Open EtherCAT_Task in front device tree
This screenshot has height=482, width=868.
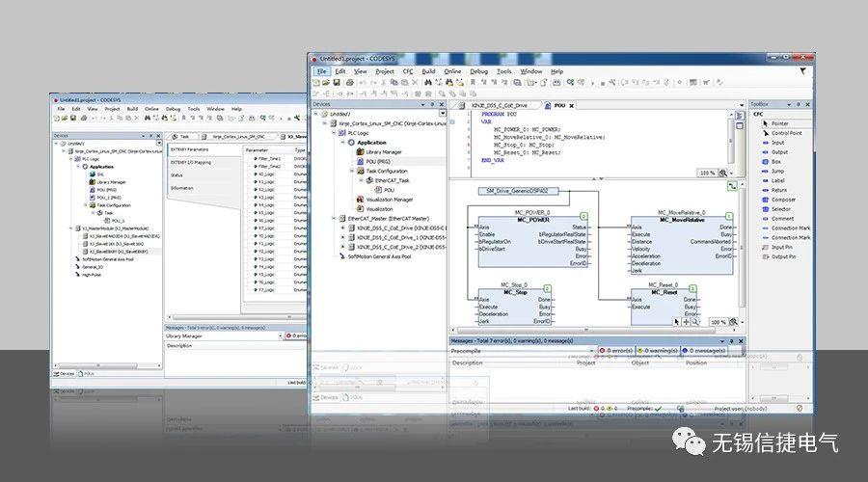click(x=388, y=180)
